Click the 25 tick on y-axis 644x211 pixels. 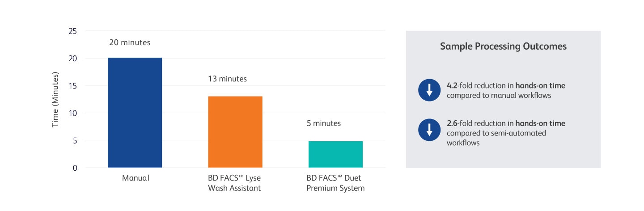(x=73, y=31)
